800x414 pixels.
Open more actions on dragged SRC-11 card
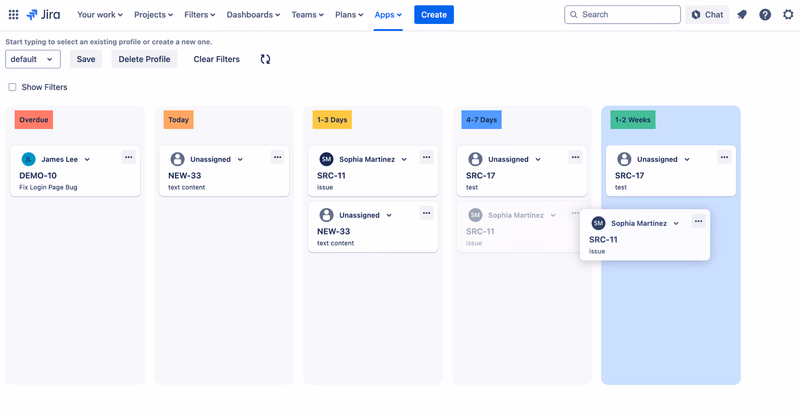(698, 221)
